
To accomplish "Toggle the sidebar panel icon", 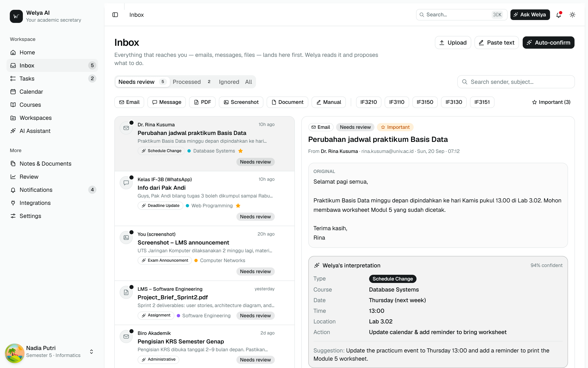I will click(115, 15).
